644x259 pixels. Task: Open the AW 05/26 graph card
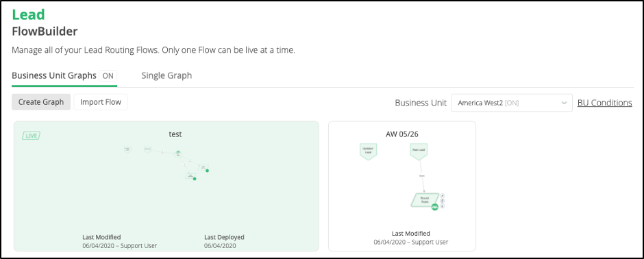402,186
